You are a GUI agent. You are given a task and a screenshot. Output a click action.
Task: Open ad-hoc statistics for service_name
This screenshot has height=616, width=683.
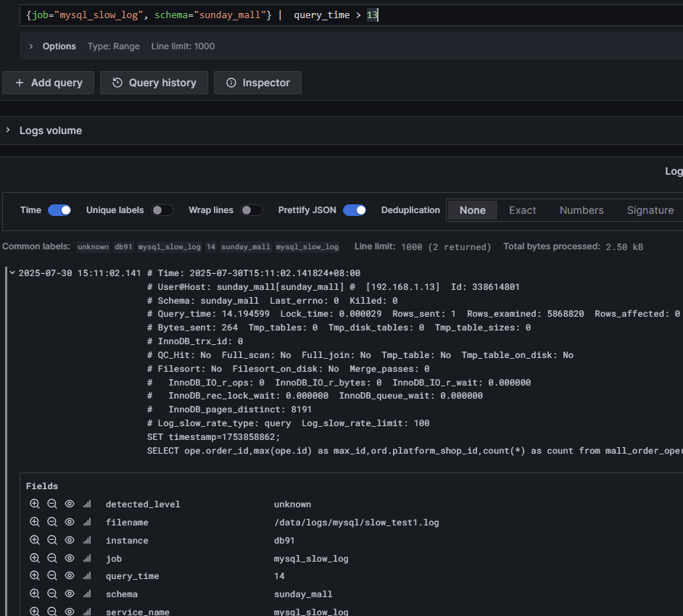coord(87,611)
